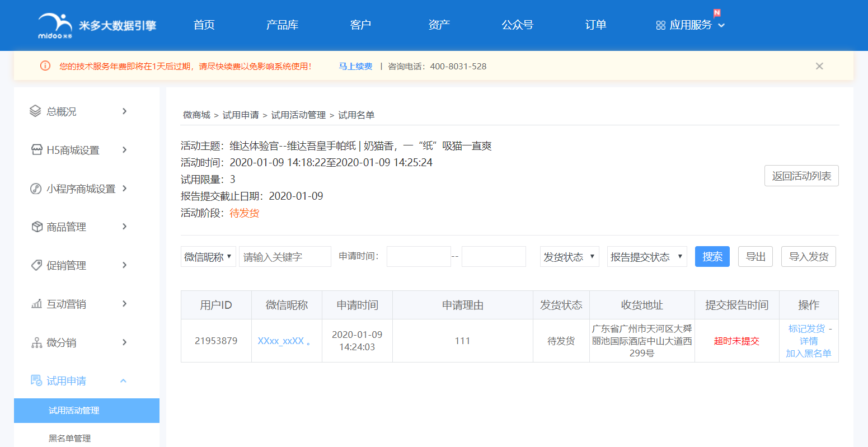Expand the H5商城设置 chevron

pyautogui.click(x=124, y=150)
